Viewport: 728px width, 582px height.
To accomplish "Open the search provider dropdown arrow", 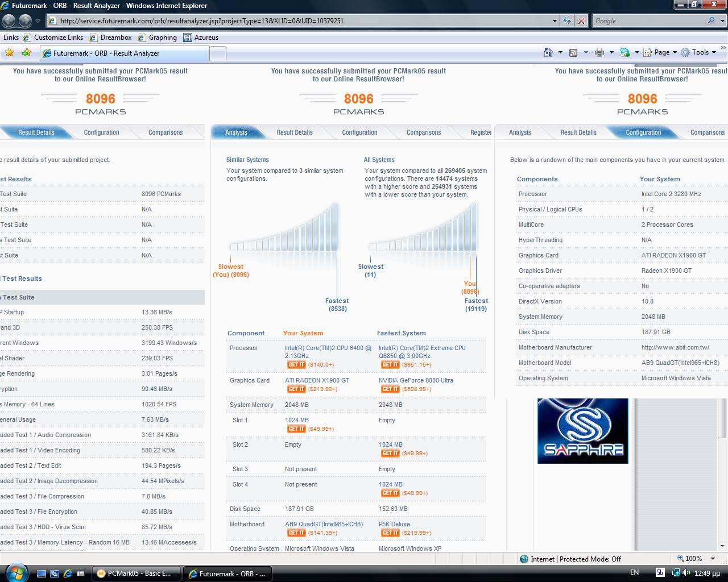I will (x=722, y=20).
